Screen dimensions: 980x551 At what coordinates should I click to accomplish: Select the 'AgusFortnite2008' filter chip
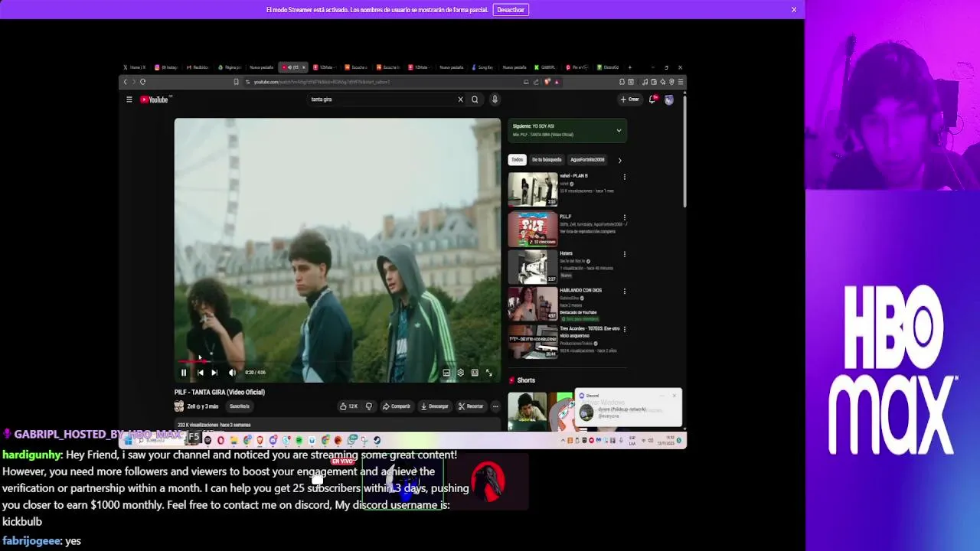(587, 160)
